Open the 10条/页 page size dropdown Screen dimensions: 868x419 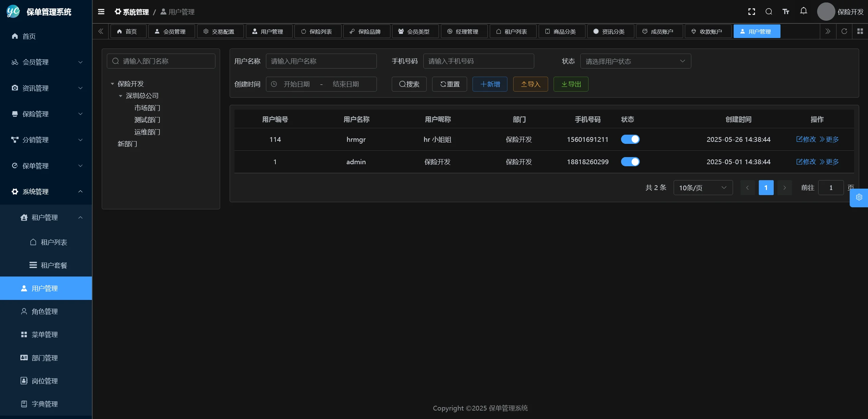tap(702, 188)
